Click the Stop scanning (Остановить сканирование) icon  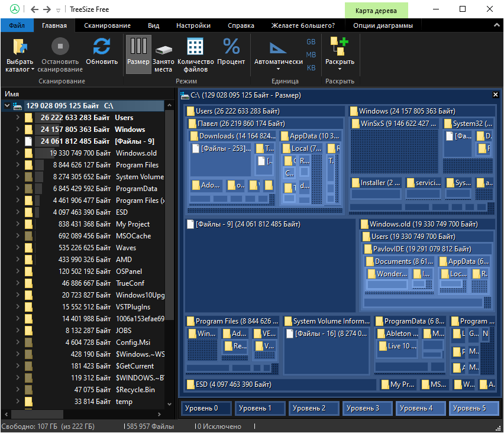[60, 46]
